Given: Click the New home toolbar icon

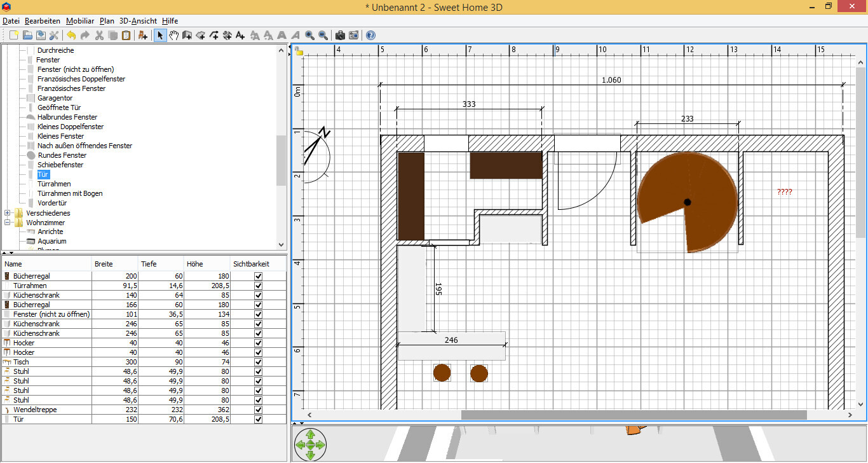Looking at the screenshot, I should 12,35.
